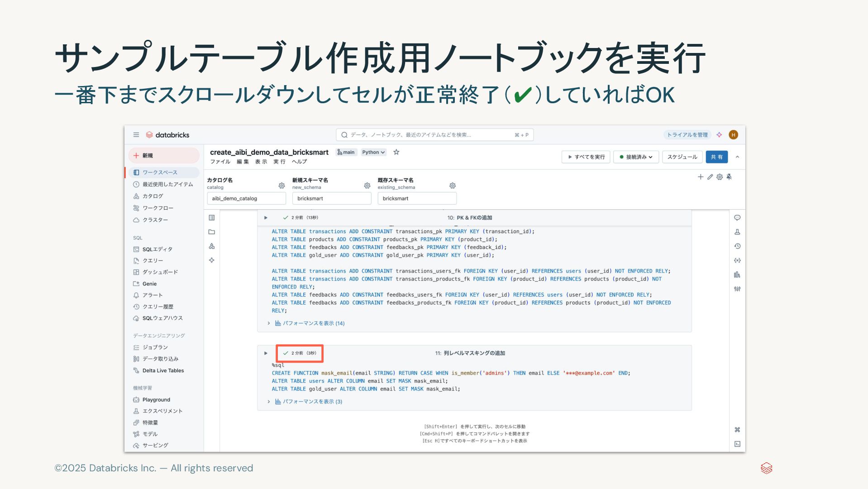Image resolution: width=868 pixels, height=489 pixels.
Task: Open SQLエディタ in the sidebar
Action: tap(164, 249)
